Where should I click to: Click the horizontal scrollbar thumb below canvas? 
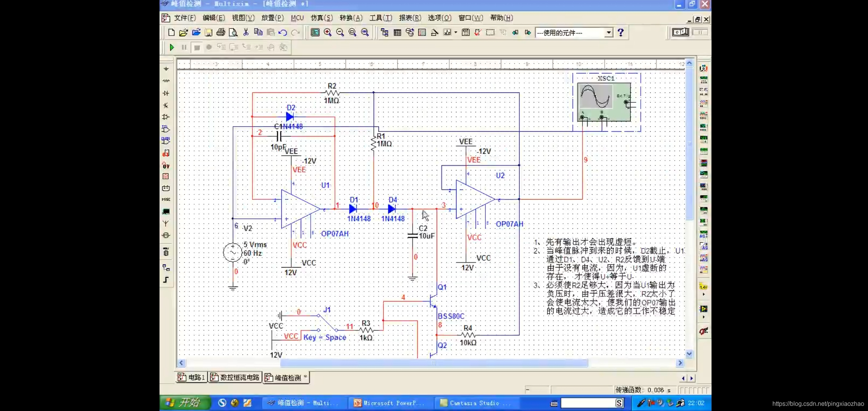coord(434,363)
